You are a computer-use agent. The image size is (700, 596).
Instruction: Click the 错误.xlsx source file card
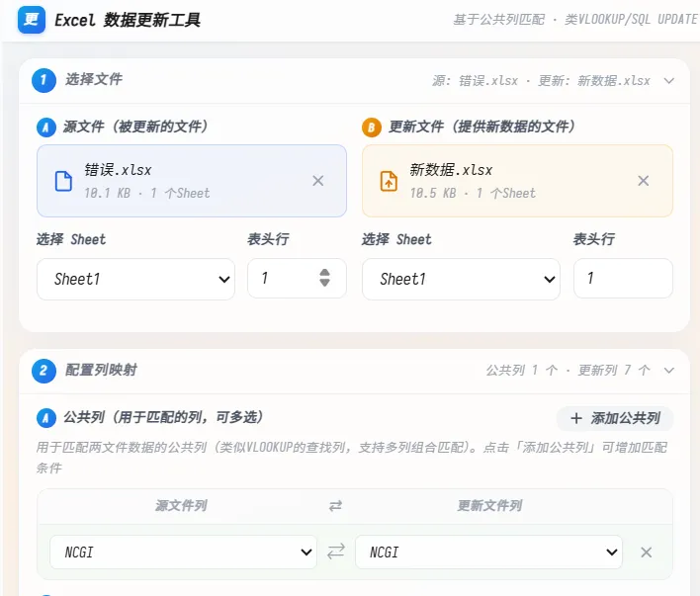pyautogui.click(x=192, y=181)
